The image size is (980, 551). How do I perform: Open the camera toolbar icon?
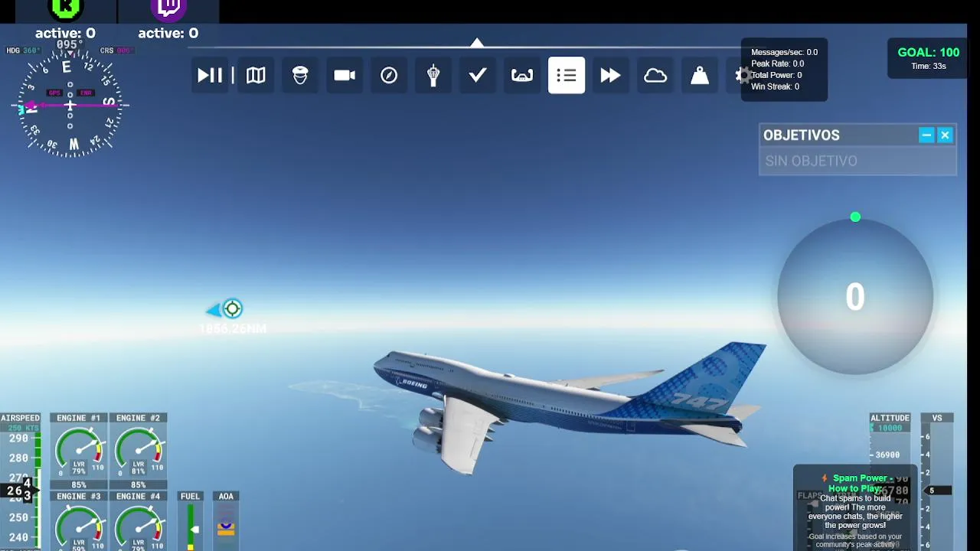[345, 75]
